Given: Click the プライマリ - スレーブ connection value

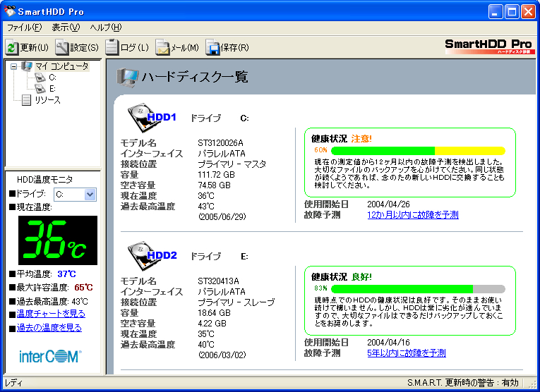Looking at the screenshot, I should tap(236, 302).
